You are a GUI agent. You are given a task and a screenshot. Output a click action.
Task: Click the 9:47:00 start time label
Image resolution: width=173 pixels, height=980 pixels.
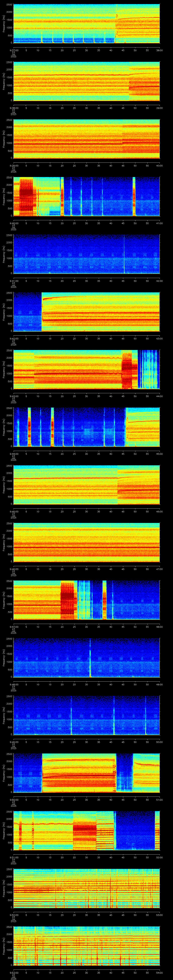pos(14,627)
